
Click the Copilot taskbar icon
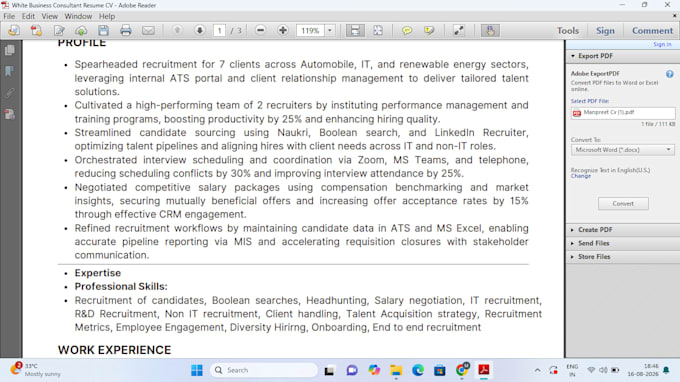tap(374, 370)
